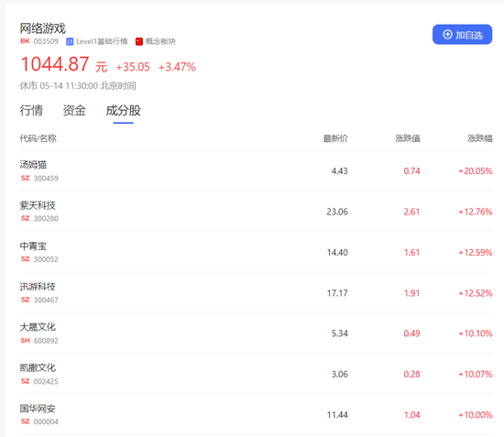Select the 成分股 tab
This screenshot has height=437, width=504.
click(123, 110)
